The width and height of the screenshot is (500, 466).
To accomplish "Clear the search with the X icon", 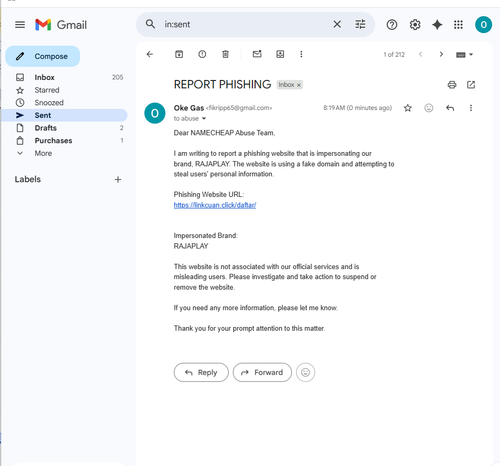I will click(337, 24).
